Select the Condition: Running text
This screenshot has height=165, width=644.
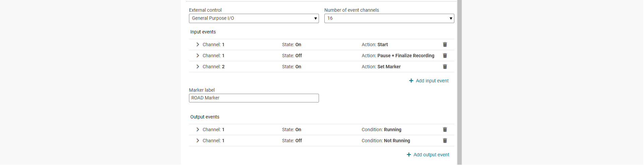click(x=381, y=130)
